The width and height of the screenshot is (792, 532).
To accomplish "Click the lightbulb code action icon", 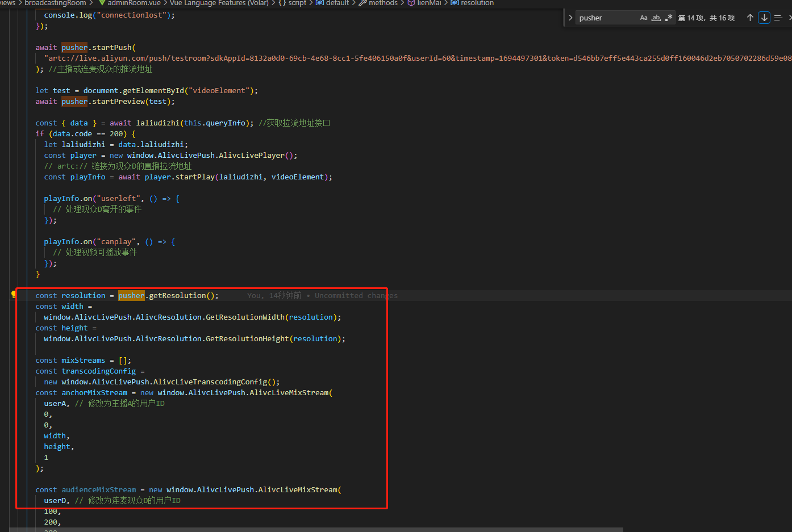I will [14, 295].
